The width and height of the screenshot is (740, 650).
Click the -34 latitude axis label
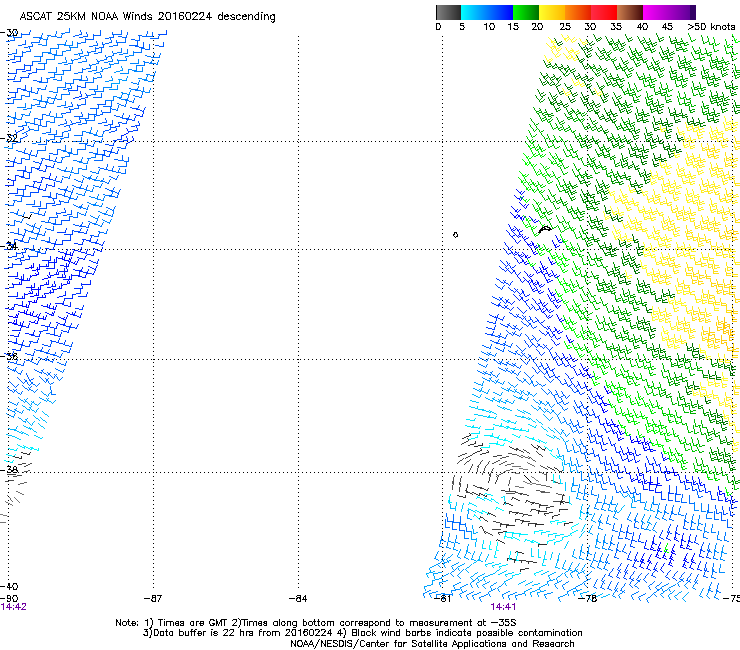9,246
